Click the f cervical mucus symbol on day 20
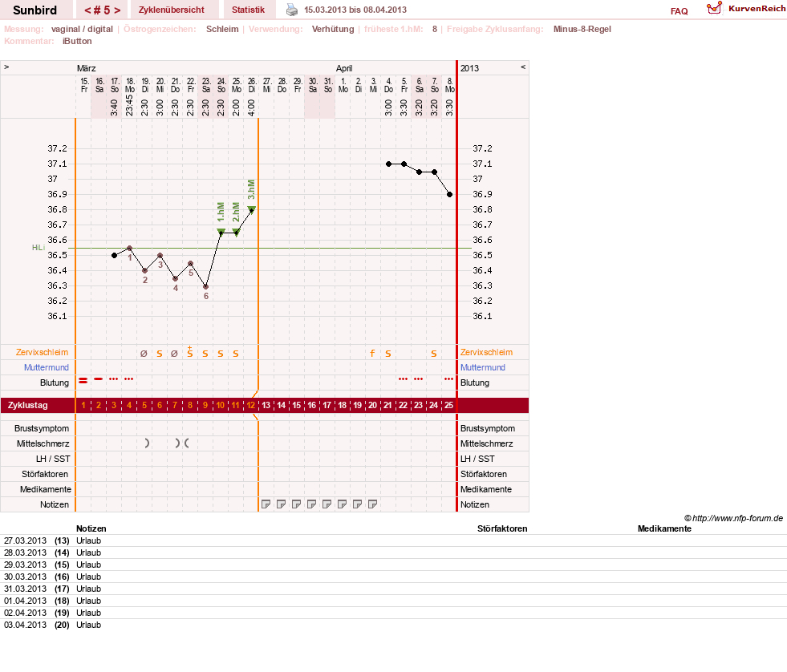 click(372, 354)
